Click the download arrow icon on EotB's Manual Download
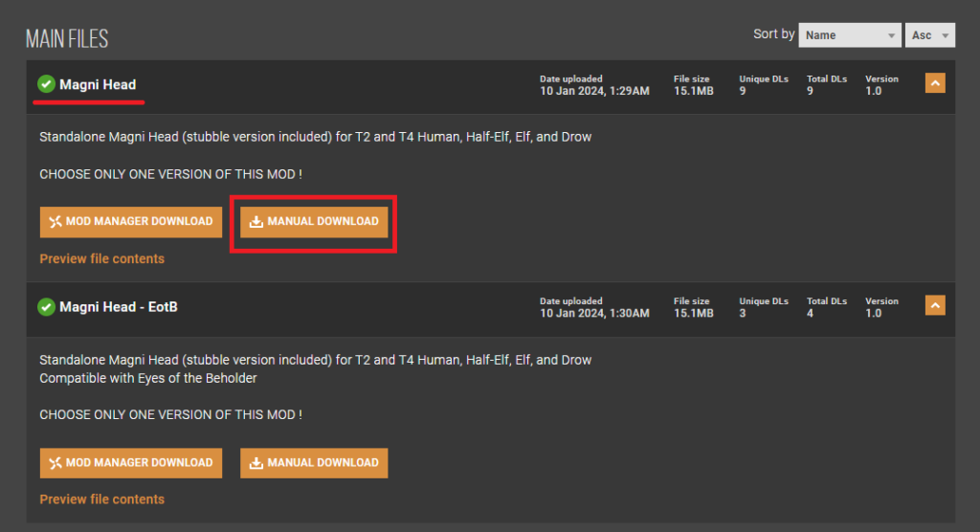This screenshot has width=980, height=532. tap(256, 463)
